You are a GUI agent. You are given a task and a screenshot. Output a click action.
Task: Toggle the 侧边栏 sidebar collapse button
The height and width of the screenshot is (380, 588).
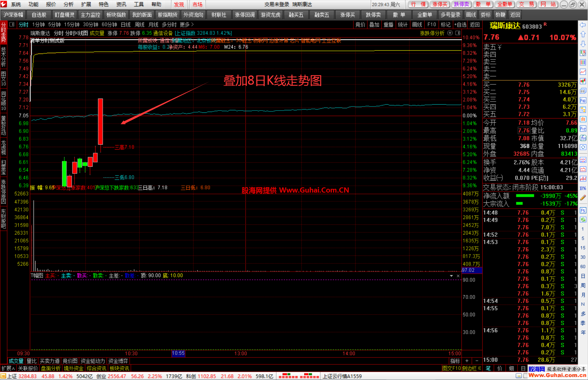[x=471, y=368]
